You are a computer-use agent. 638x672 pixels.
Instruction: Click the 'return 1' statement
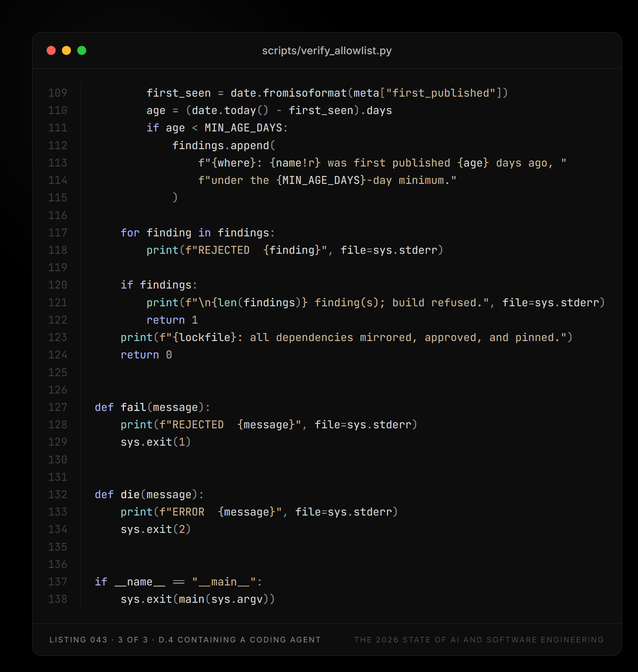pos(172,320)
